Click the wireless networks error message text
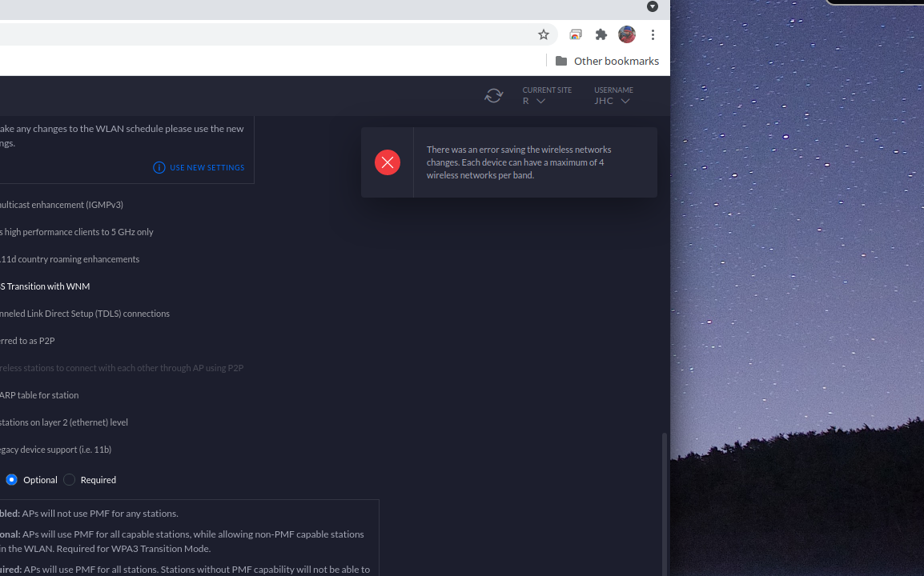The width and height of the screenshot is (924, 576). (x=519, y=162)
